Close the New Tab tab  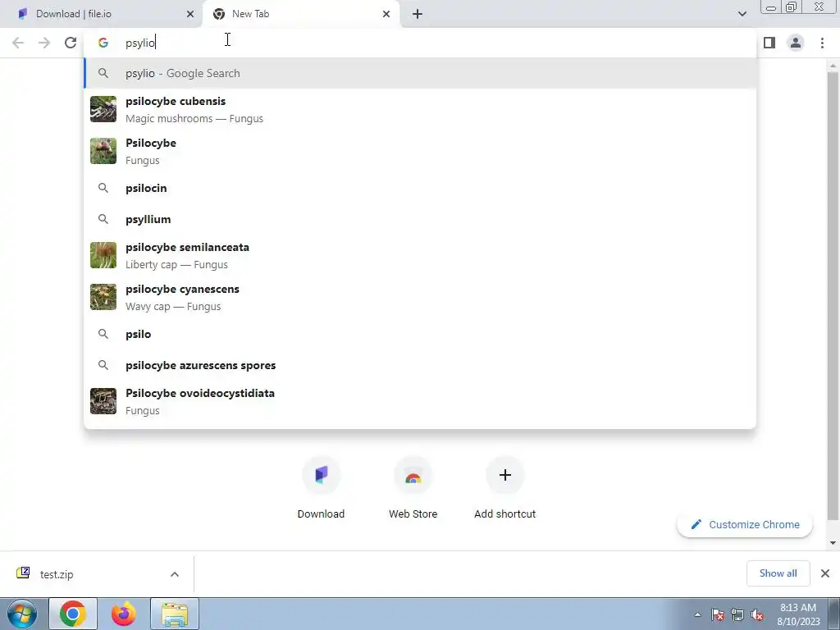point(386,14)
